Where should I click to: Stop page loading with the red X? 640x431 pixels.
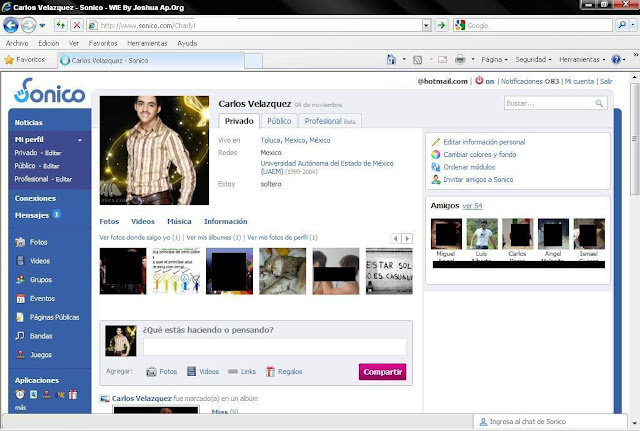(x=76, y=25)
